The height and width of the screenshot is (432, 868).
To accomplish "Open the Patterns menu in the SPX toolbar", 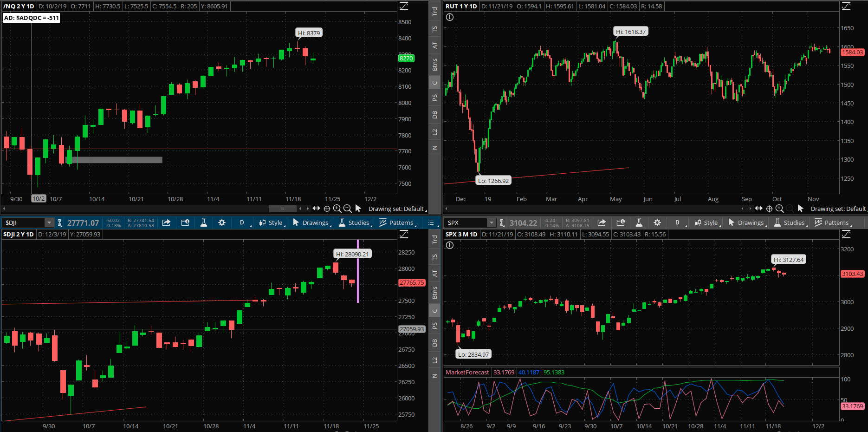I will click(x=833, y=223).
